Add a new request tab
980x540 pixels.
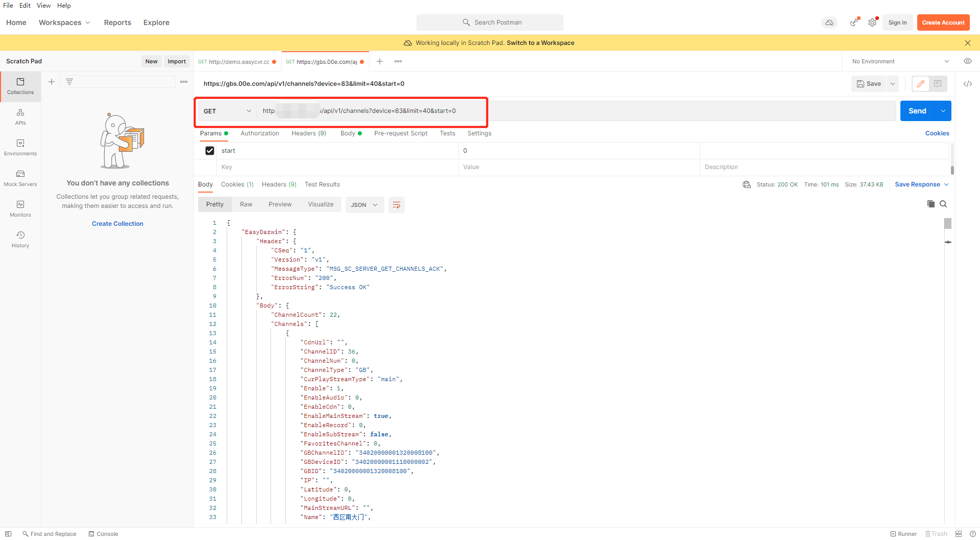pyautogui.click(x=380, y=61)
